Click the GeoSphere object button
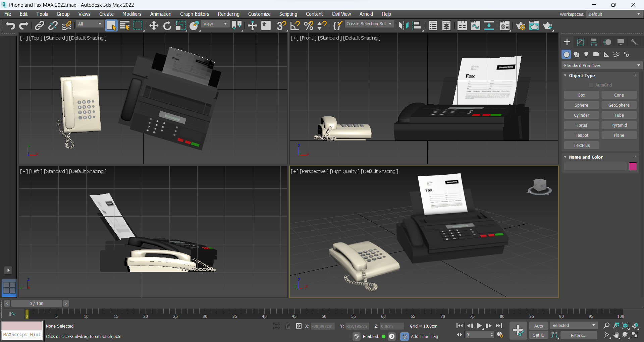This screenshot has height=342, width=644. (x=619, y=105)
